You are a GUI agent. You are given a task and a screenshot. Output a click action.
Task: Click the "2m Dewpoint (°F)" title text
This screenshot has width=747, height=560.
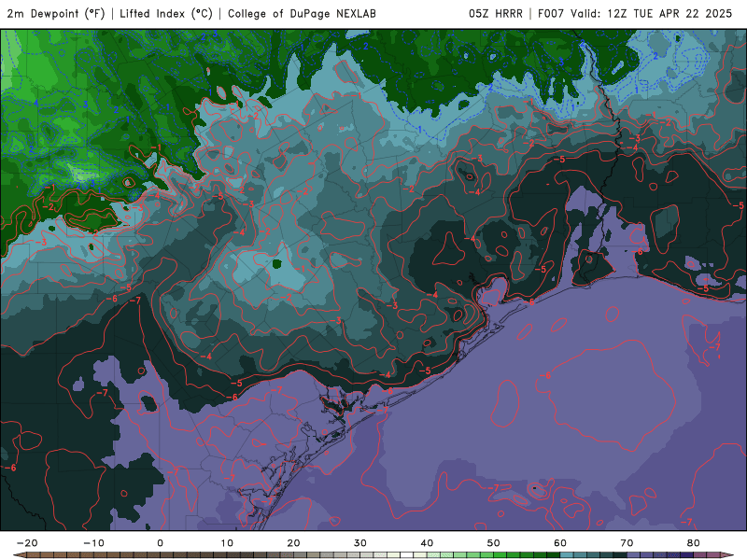[56, 13]
